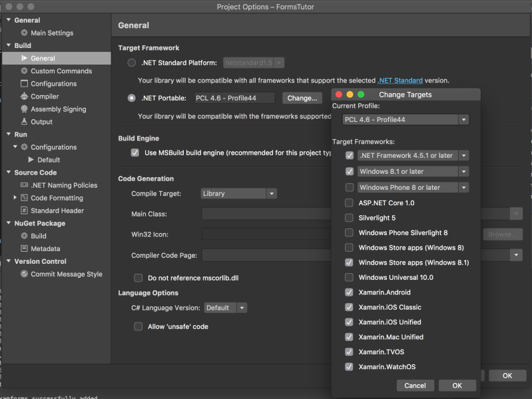Open the .NET Standard link
Screen dimensions: 532x399
(400, 81)
